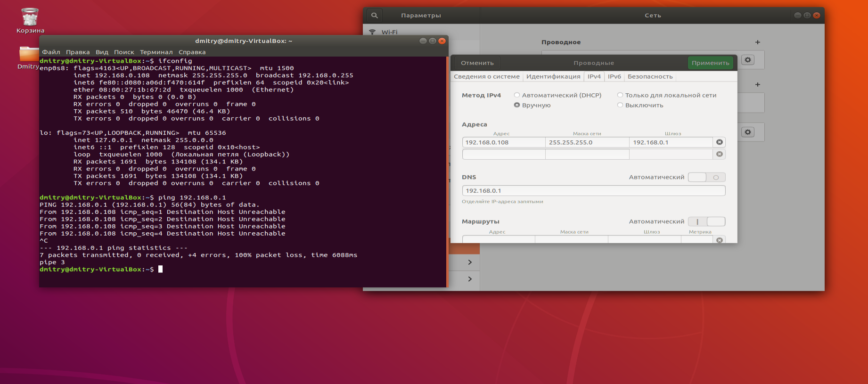Click the search icon in Параметры window
868x384 pixels.
coord(375,16)
